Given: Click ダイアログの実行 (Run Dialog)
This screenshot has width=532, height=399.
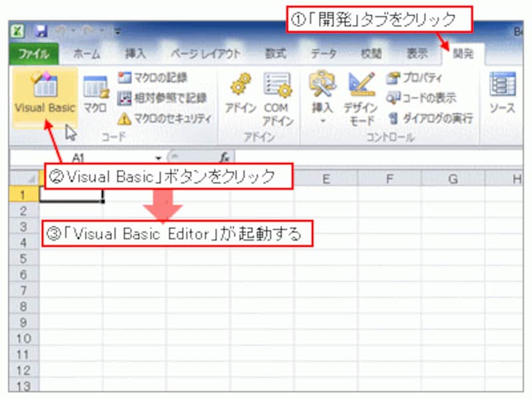Looking at the screenshot, I should 430,118.
